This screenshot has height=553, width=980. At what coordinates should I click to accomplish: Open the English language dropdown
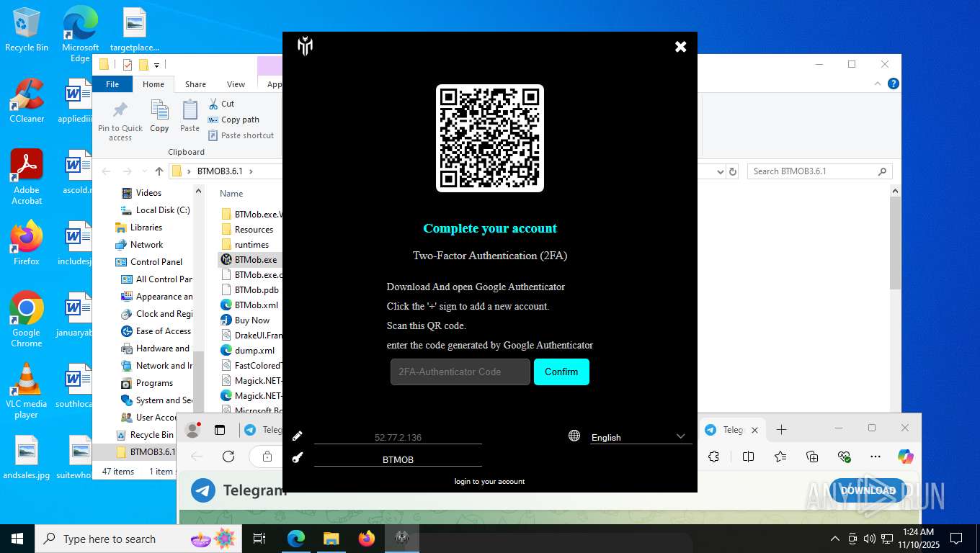point(641,437)
